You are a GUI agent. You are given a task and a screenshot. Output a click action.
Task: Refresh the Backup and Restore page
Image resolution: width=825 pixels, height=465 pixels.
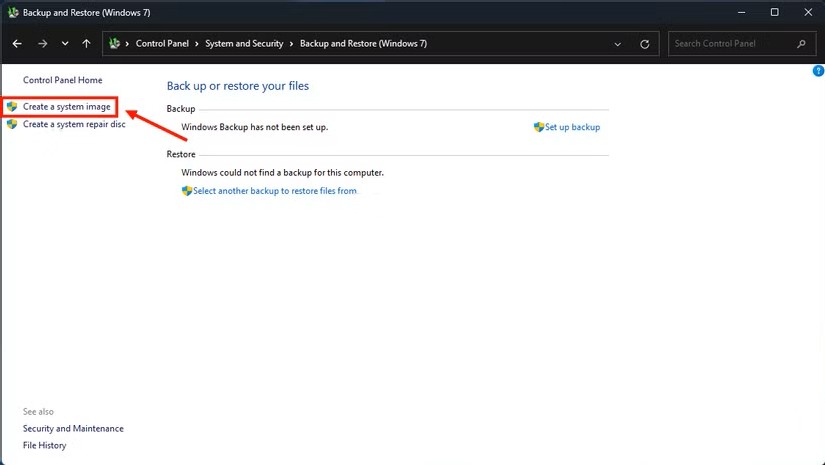(645, 44)
